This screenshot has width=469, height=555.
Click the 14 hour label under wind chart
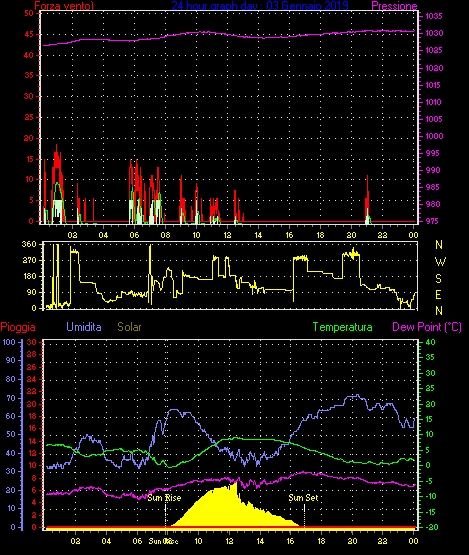(x=258, y=235)
